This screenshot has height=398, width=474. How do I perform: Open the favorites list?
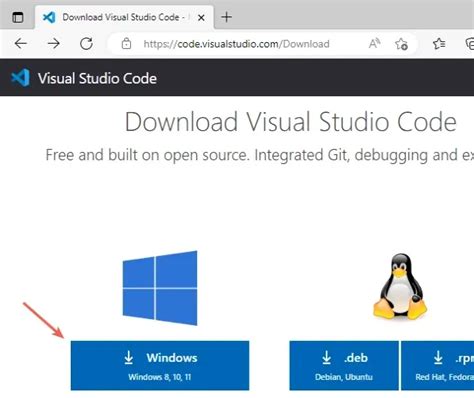(439, 44)
